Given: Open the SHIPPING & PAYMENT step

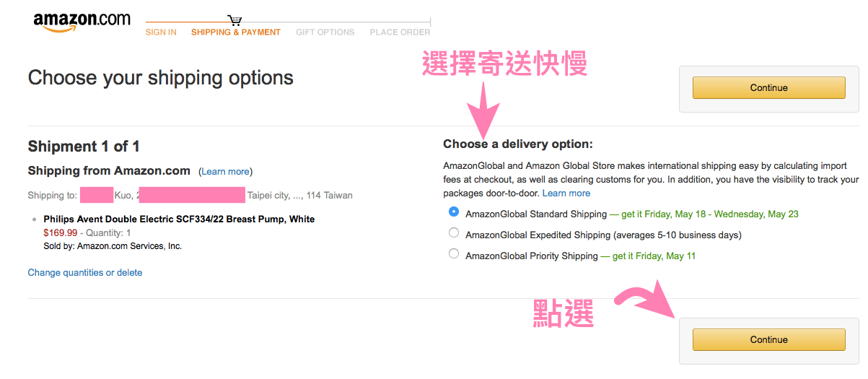Looking at the screenshot, I should [236, 32].
